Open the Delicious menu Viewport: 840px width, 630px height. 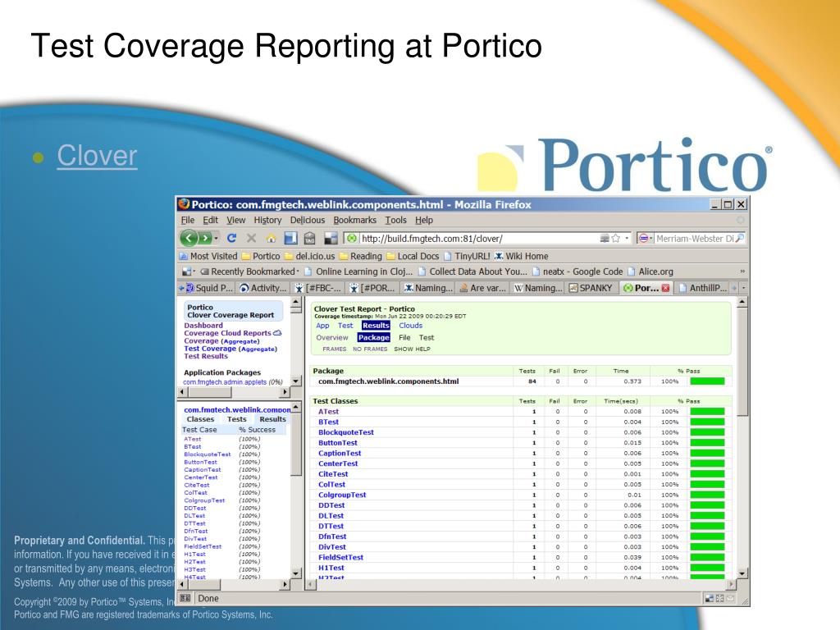click(308, 220)
